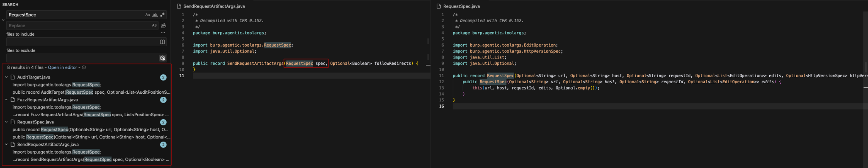Click match count badge for FuzzRequestArtifactArgs.java

(163, 100)
